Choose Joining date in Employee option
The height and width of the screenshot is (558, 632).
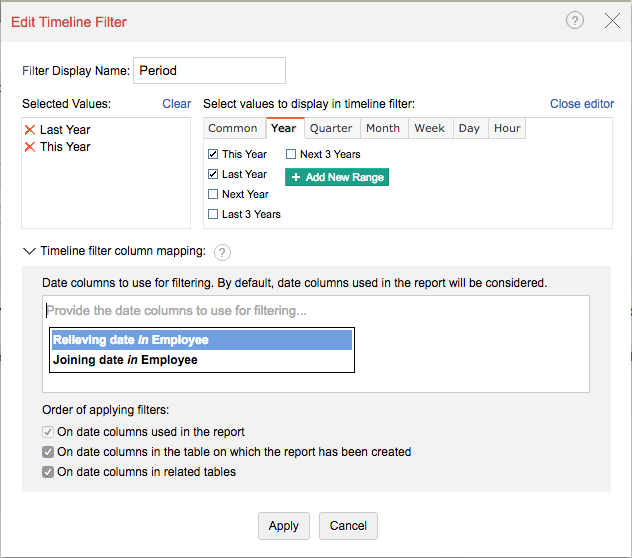[x=202, y=360]
